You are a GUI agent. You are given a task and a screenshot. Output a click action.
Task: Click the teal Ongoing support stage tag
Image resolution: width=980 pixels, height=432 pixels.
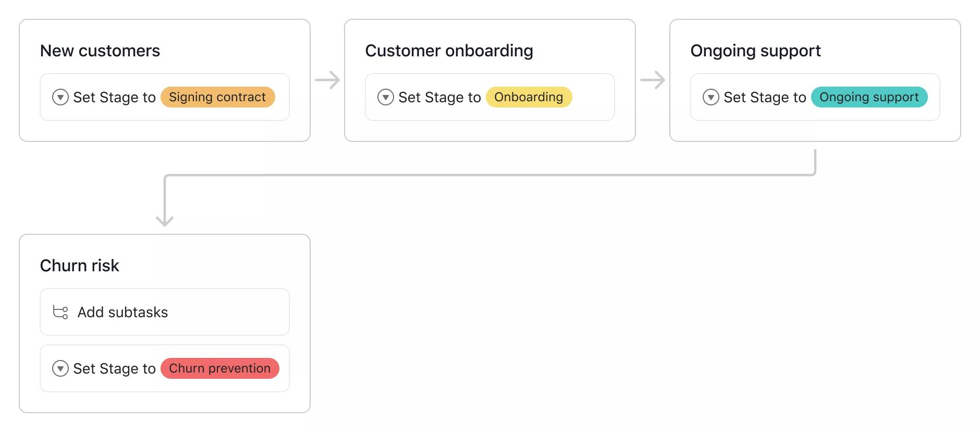click(x=868, y=97)
